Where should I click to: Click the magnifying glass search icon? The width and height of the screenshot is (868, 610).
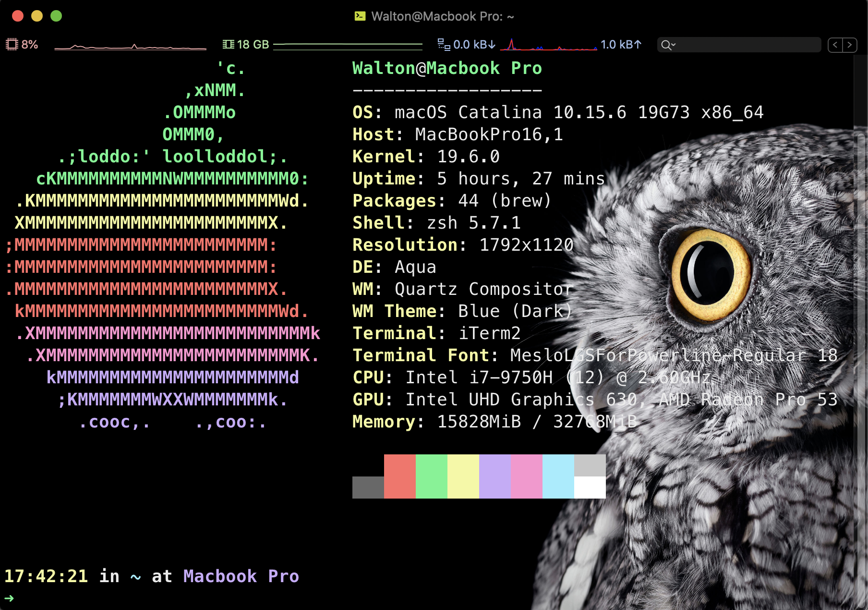tap(665, 45)
